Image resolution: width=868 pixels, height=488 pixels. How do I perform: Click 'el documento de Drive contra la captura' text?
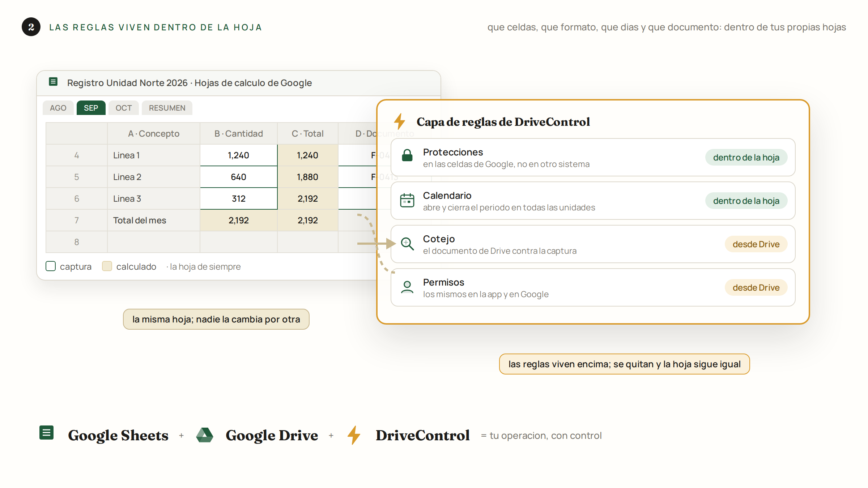[500, 251]
